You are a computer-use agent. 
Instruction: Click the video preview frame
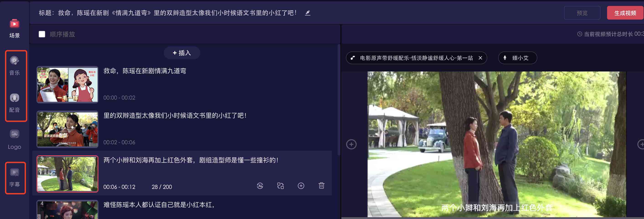click(497, 144)
